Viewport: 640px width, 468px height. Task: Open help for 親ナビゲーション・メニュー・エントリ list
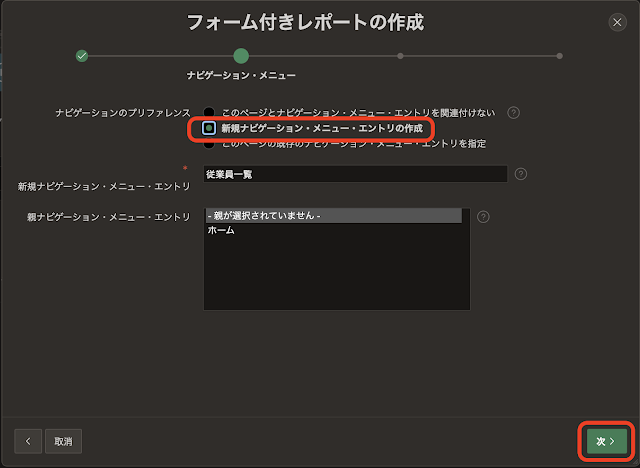(x=483, y=217)
